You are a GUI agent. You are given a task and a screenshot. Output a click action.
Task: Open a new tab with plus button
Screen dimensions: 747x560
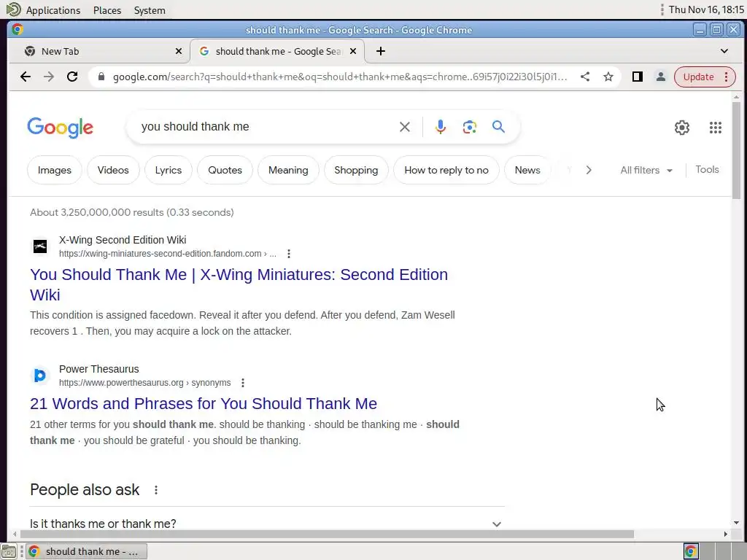pyautogui.click(x=381, y=51)
